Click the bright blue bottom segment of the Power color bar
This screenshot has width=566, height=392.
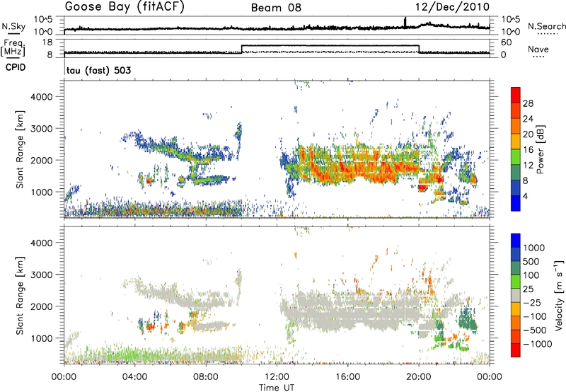coord(516,203)
